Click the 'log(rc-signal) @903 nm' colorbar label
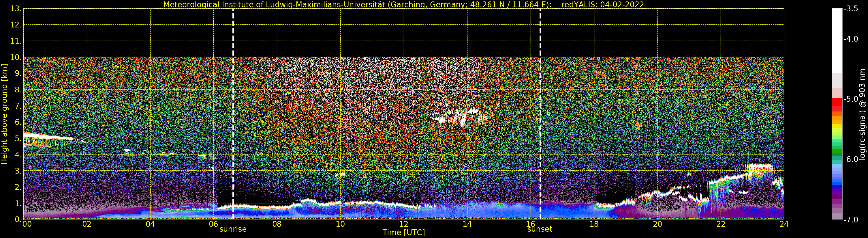868x238 pixels. (x=862, y=114)
